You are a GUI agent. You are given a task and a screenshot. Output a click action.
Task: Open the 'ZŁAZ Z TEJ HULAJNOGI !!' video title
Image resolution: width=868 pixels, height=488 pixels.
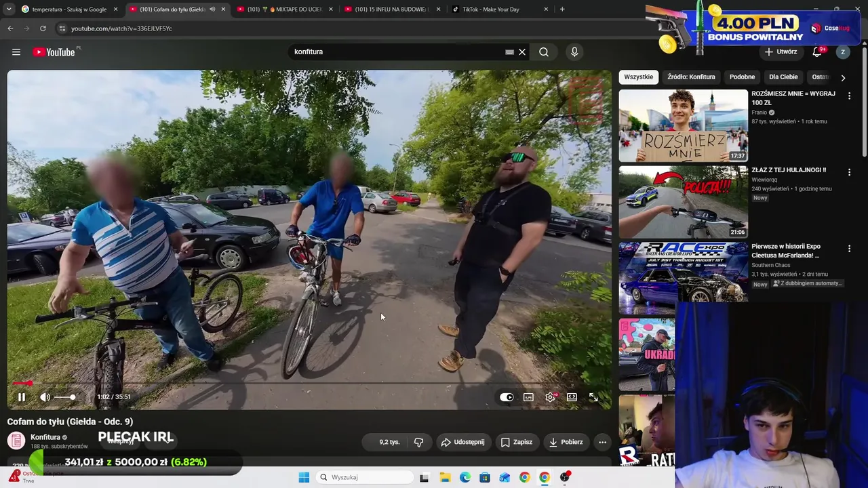pyautogui.click(x=789, y=170)
